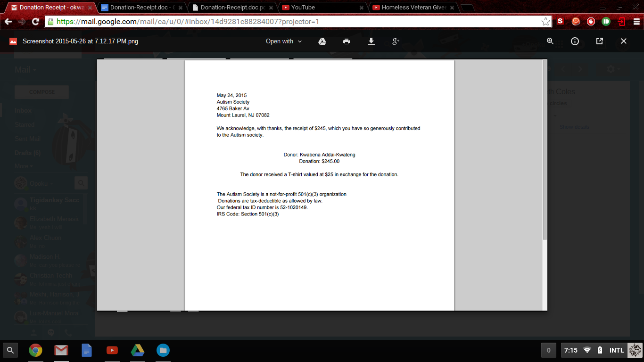Click 'Donation: $245.00' text
The height and width of the screenshot is (362, 644).
click(x=319, y=161)
